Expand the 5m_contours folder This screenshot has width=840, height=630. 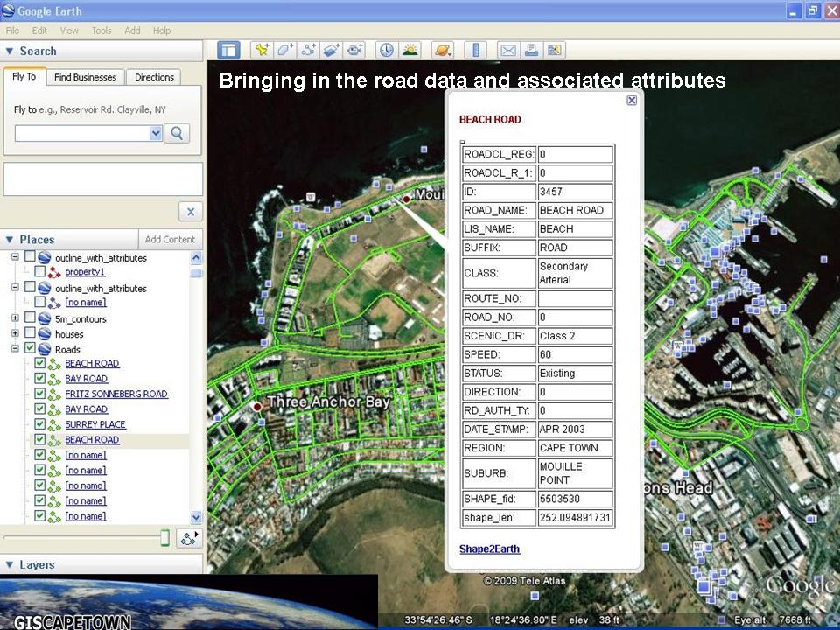pos(15,318)
